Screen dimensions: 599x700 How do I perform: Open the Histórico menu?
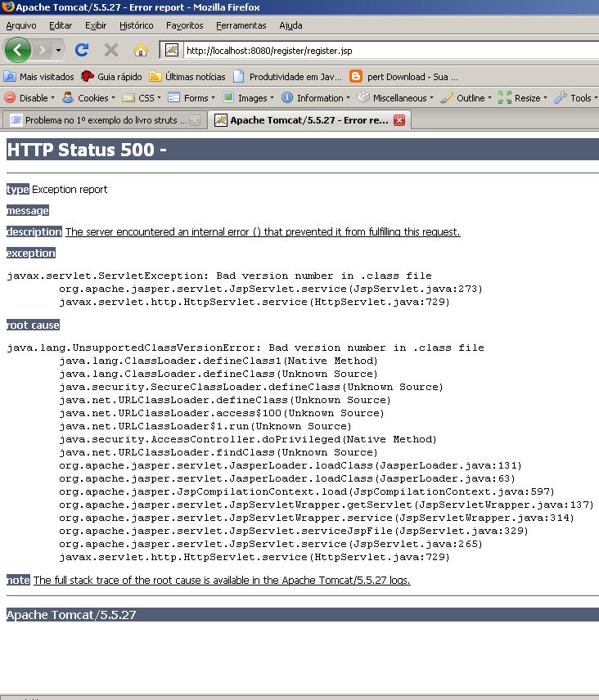(136, 25)
